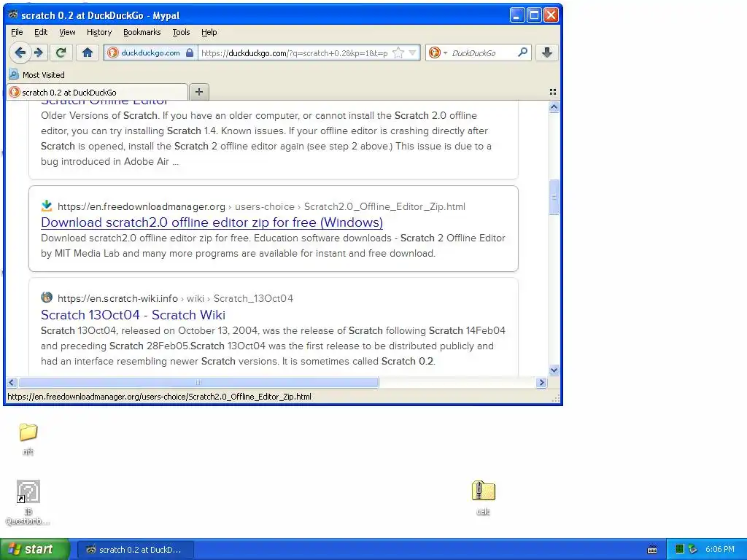The width and height of the screenshot is (747, 560).
Task: Open the Windows Start menu
Action: tap(34, 550)
